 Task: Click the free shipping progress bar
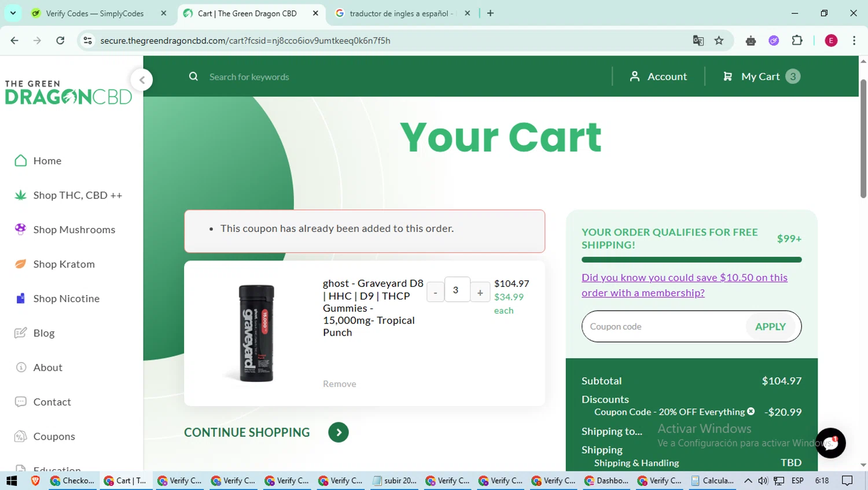point(692,260)
